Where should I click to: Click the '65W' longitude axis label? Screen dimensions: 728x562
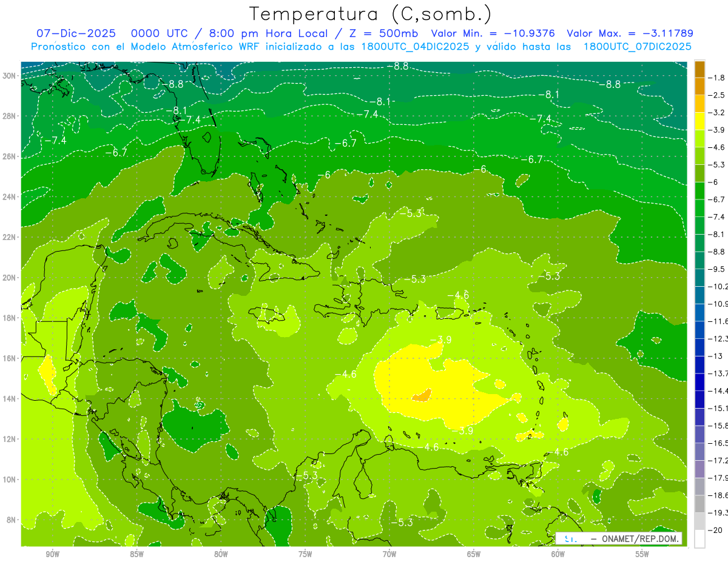pyautogui.click(x=474, y=554)
